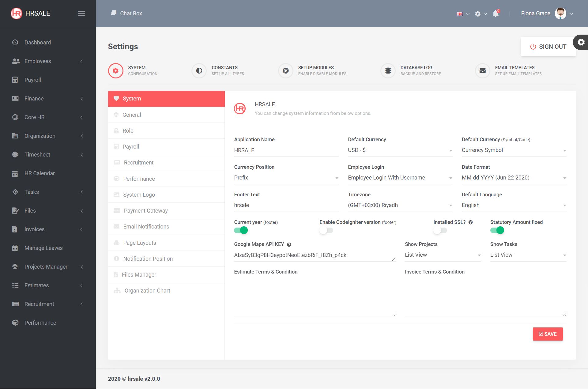Image resolution: width=588 pixels, height=389 pixels.
Task: Click the Database Log backup icon
Action: [388, 71]
